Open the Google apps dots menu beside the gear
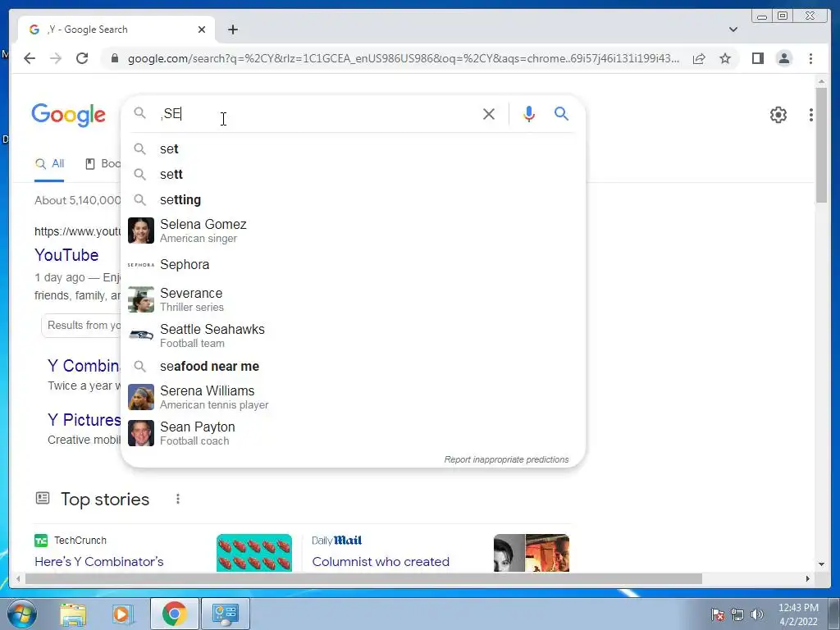 [x=811, y=114]
